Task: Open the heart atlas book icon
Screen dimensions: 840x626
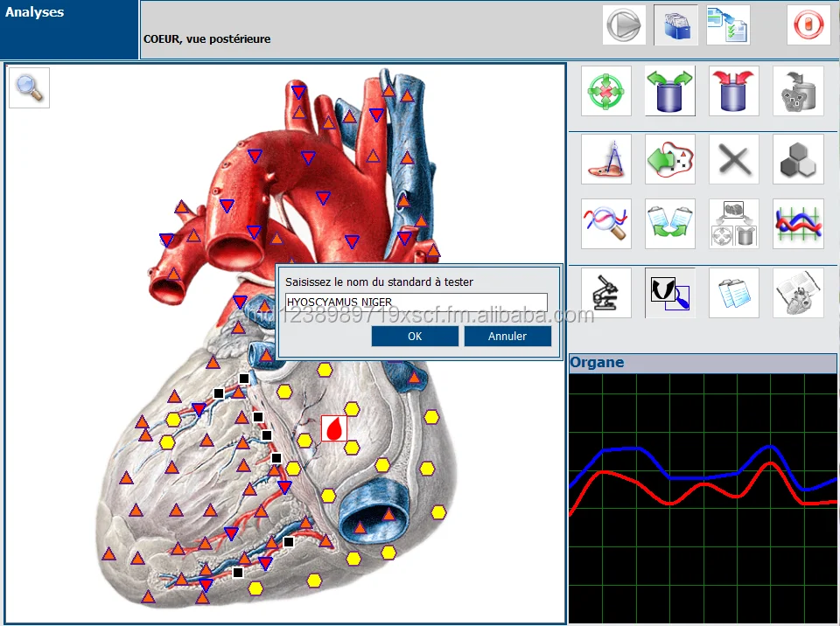Action: pyautogui.click(x=797, y=292)
